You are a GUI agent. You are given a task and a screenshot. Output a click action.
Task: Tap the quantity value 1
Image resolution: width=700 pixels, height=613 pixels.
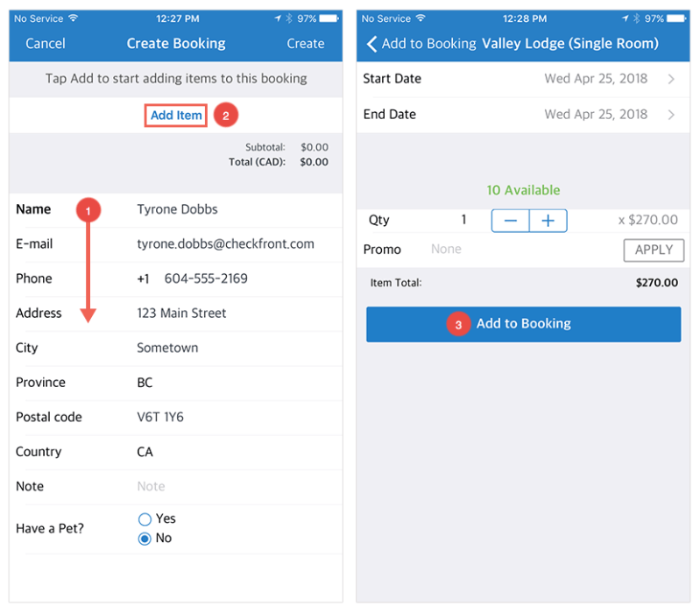coord(463,220)
